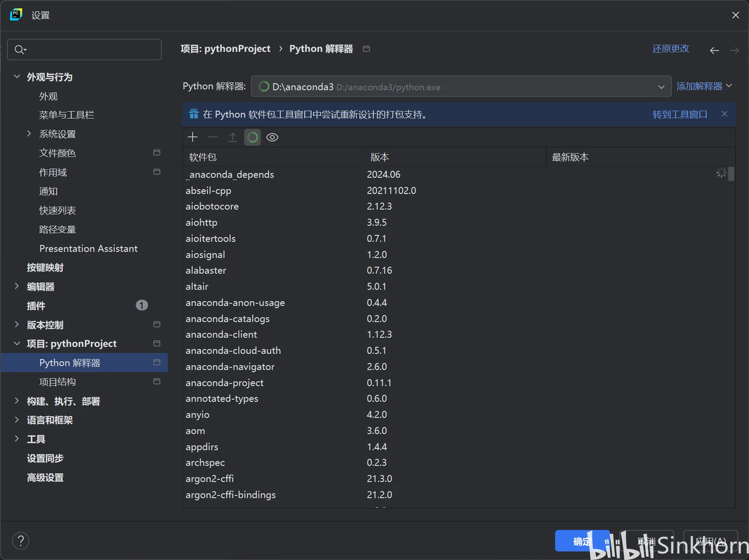Open 菜单与工具栏 settings

67,115
